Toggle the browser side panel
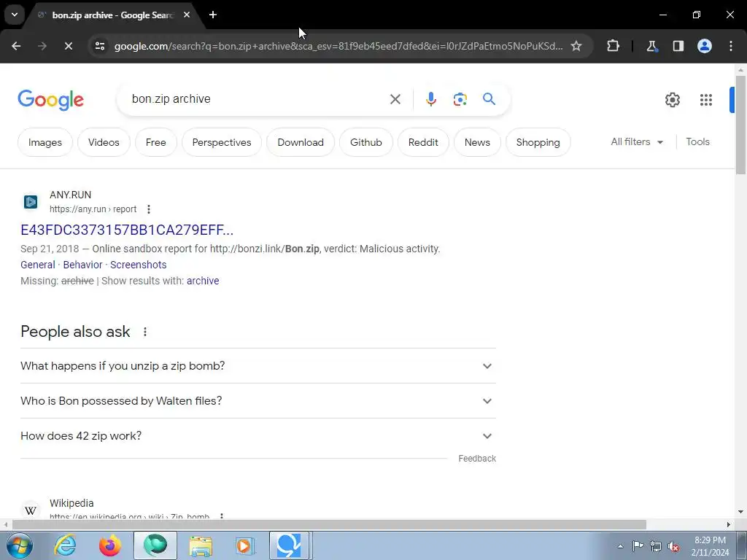 [678, 46]
